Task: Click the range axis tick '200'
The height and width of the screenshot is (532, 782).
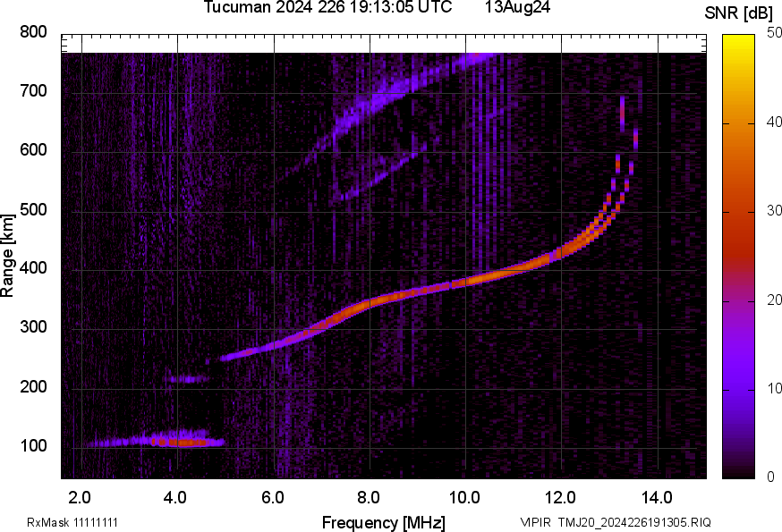Action: pyautogui.click(x=33, y=386)
